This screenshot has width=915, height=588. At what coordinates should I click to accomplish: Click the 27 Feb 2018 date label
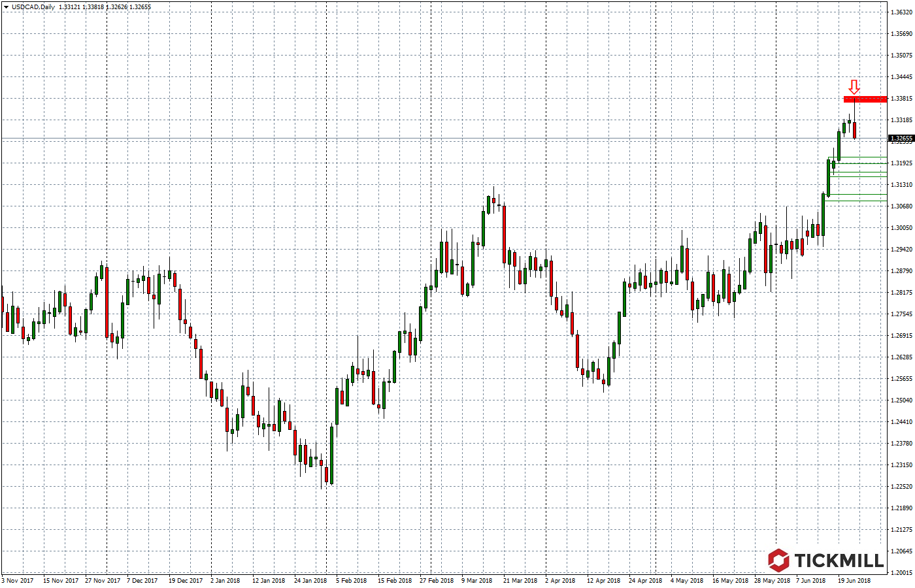(x=437, y=580)
